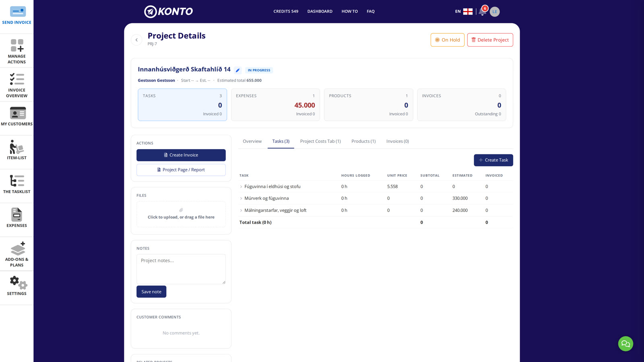Select the Products summary card

(x=368, y=105)
